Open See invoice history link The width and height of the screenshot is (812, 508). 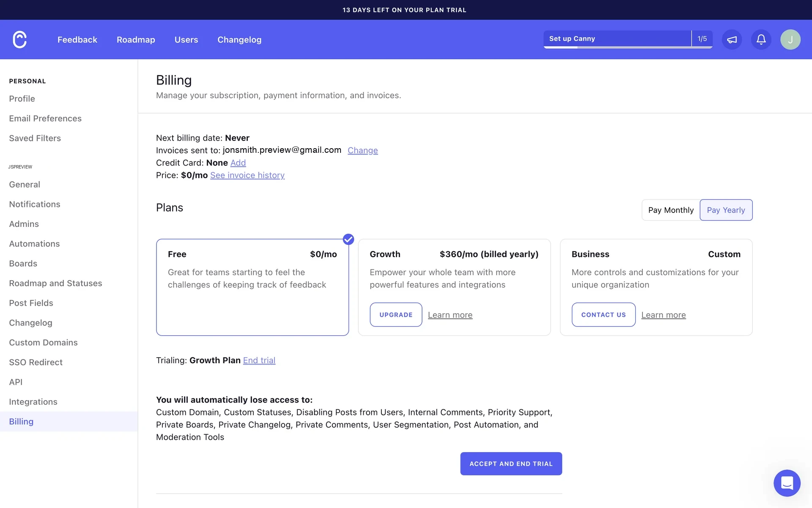pos(247,175)
